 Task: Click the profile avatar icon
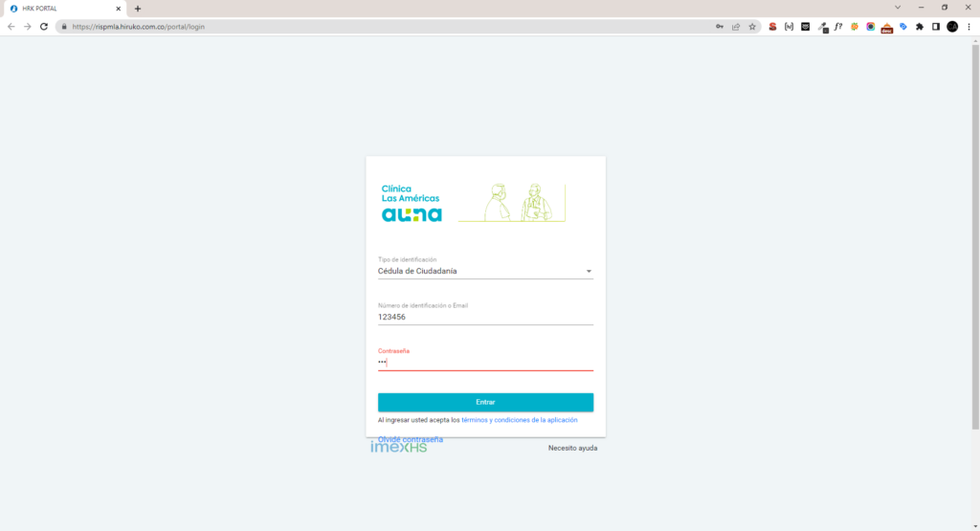pos(952,26)
